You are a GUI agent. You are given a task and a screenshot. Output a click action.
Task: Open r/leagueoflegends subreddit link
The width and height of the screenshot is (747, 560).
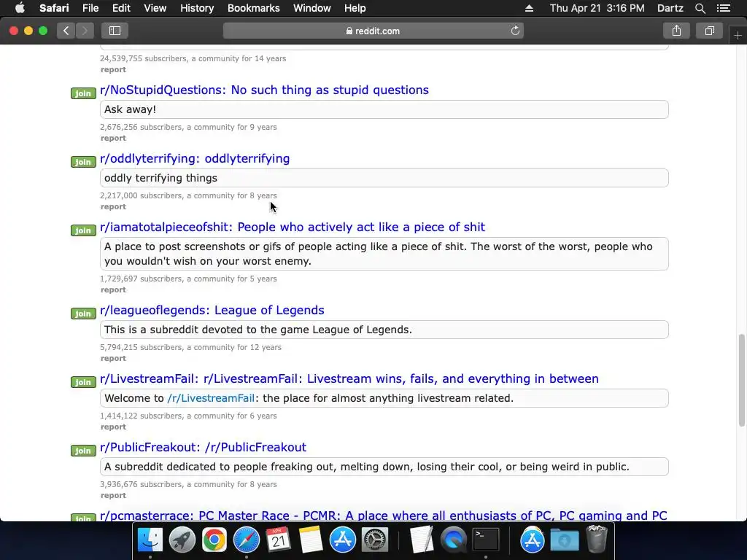point(212,310)
